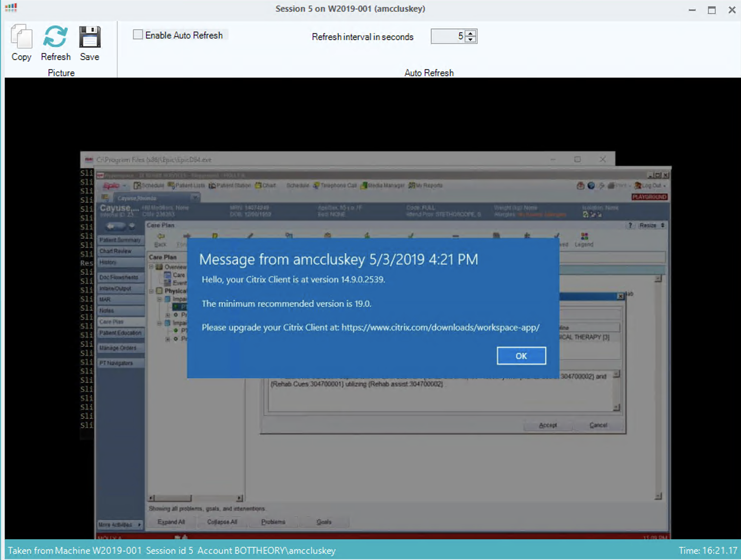Image resolution: width=741 pixels, height=560 pixels.
Task: Open Chart Review activity
Action: [x=120, y=251]
